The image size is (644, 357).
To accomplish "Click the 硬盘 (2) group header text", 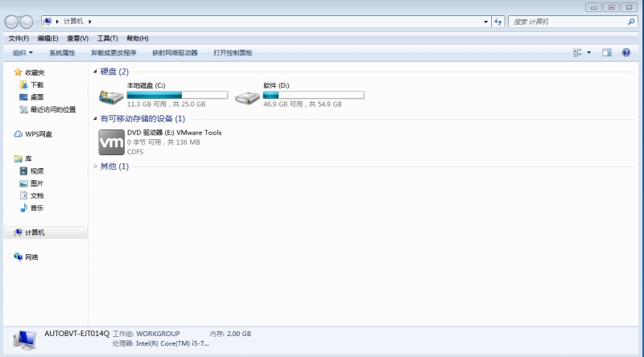I will click(x=114, y=72).
